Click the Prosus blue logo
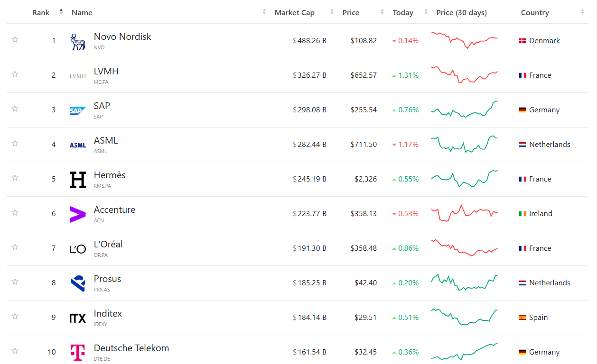Screen dimensions: 597x364 [x=78, y=283]
